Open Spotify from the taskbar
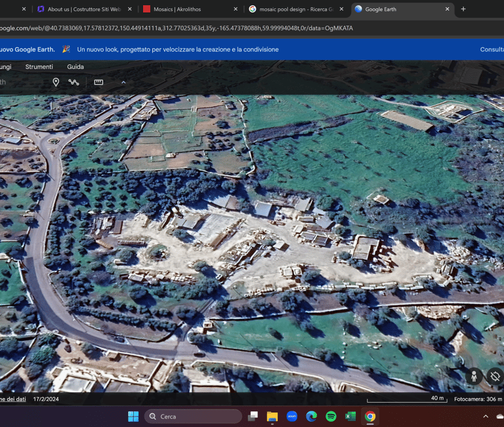This screenshot has height=427, width=504. click(331, 417)
